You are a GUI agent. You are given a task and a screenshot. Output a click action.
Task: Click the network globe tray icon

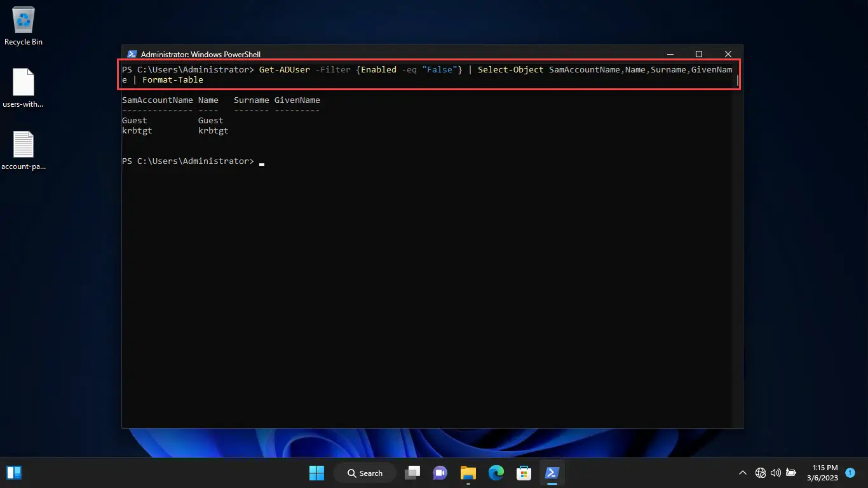pos(760,473)
